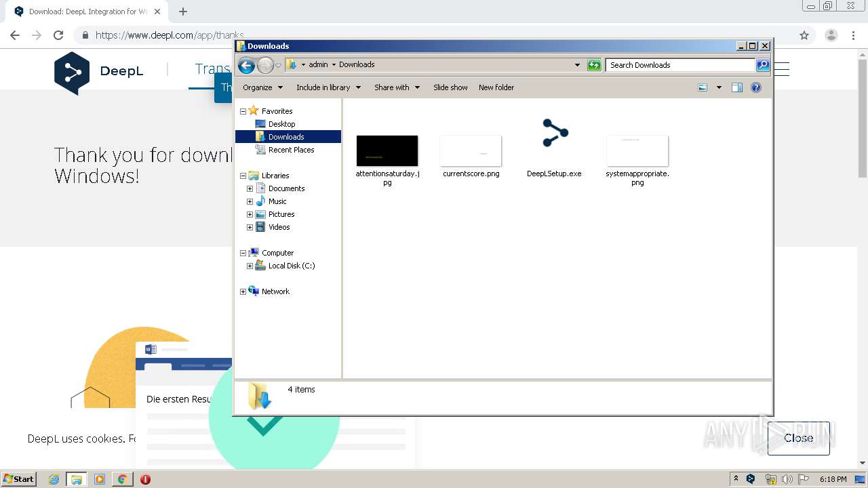Click the Explorer Forward arrow button
Image resolution: width=868 pixels, height=488 pixels.
(265, 65)
